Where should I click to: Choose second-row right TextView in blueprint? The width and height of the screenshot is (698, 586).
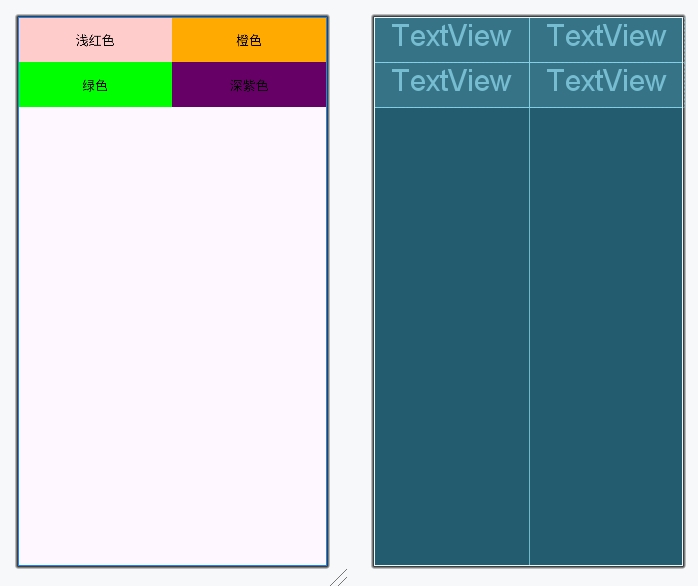pos(606,81)
